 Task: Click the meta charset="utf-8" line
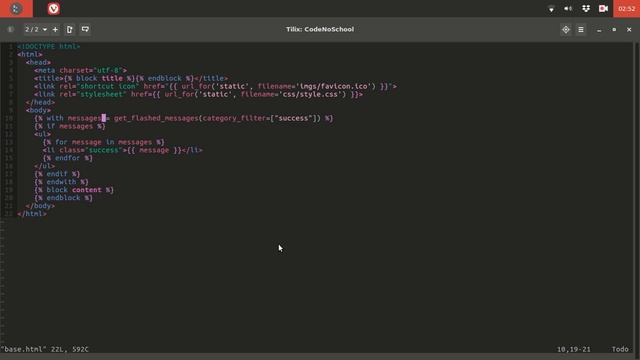pyautogui.click(x=80, y=71)
